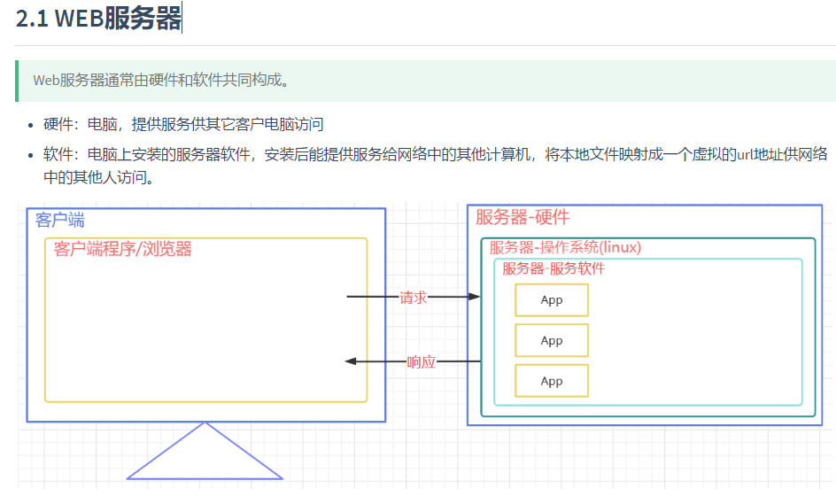Click the '客户端程序/浏览器' label
The width and height of the screenshot is (836, 504).
(x=122, y=249)
